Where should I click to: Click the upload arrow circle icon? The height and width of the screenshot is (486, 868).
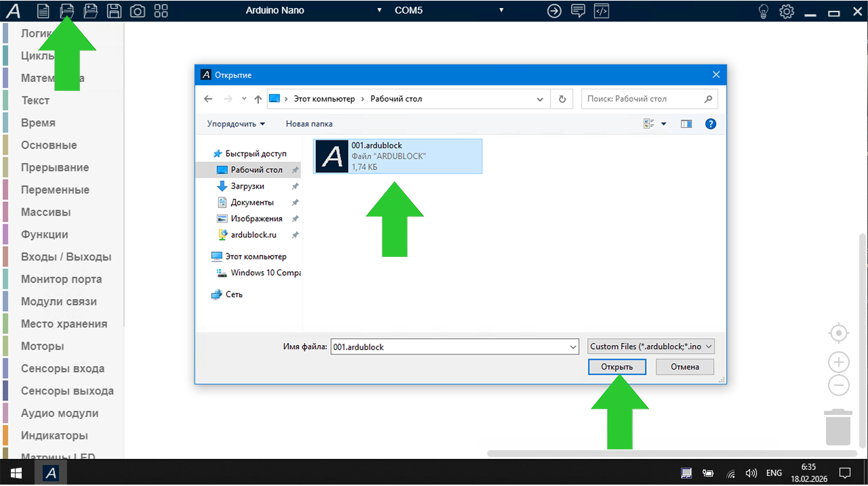tap(554, 11)
